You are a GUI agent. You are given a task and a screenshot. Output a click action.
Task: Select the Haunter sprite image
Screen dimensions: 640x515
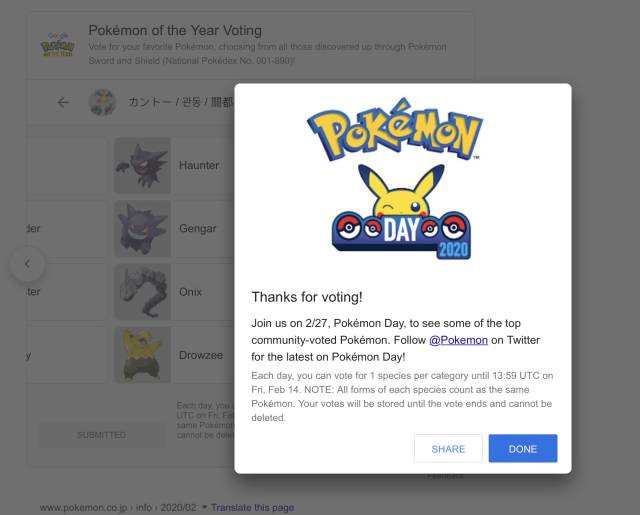(x=143, y=166)
